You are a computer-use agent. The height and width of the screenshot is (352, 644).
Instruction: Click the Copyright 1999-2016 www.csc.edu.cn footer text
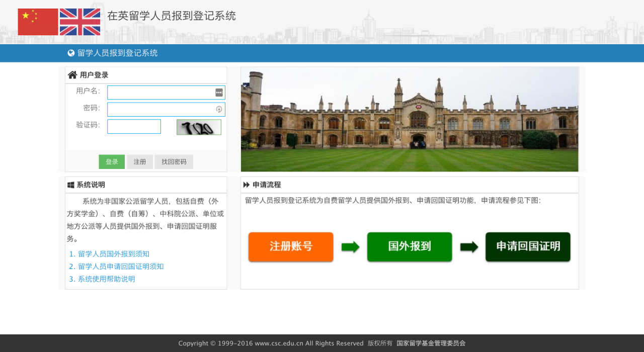click(271, 343)
